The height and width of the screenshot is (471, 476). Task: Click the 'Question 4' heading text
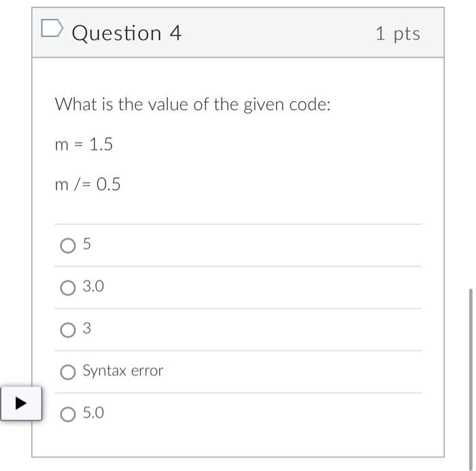(x=126, y=33)
